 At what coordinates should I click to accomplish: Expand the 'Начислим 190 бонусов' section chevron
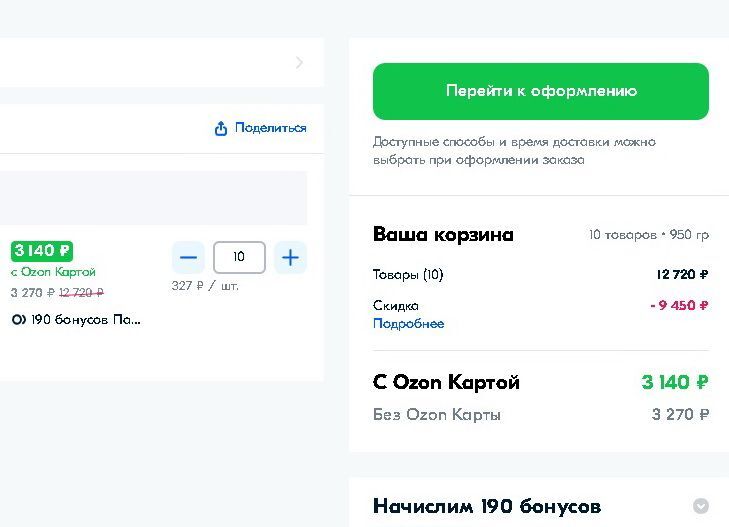pos(701,506)
